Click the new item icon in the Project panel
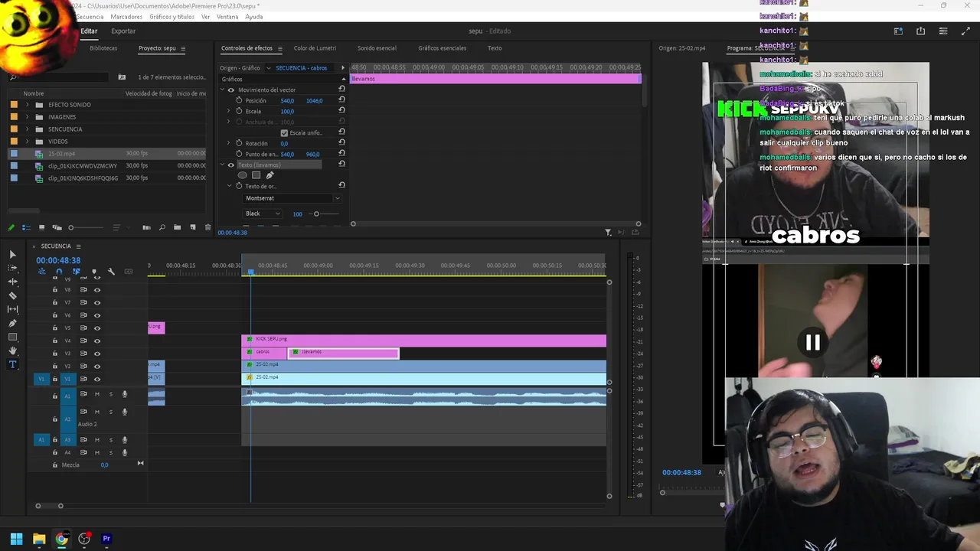The image size is (980, 551). (x=192, y=227)
